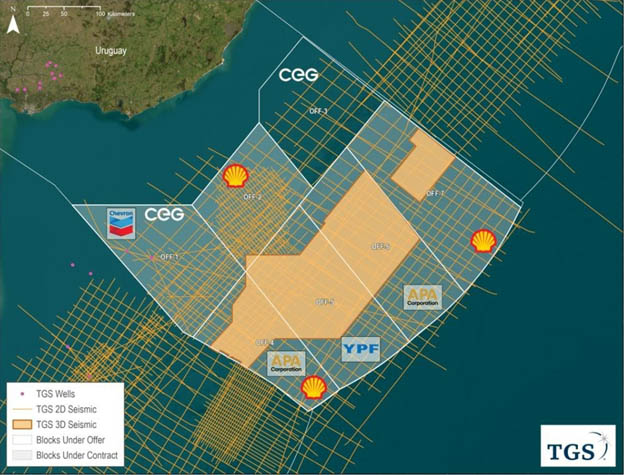Click the TGS Wells legend text

[x=56, y=394]
